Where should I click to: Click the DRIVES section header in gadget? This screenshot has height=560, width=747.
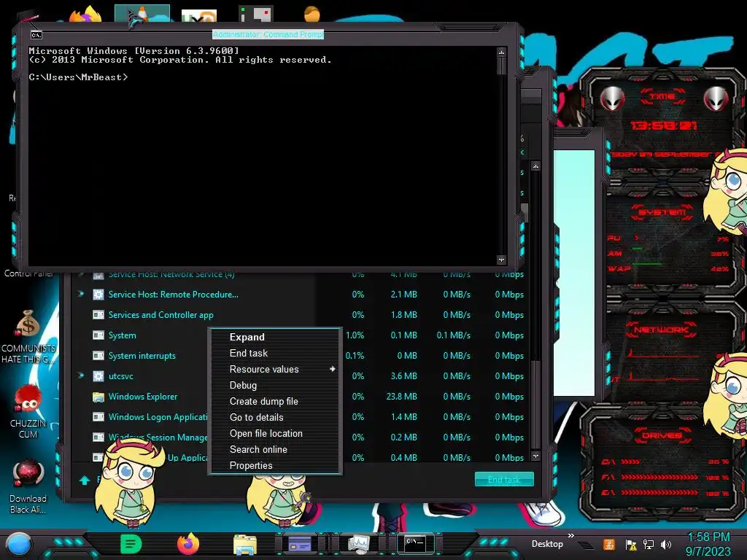point(662,435)
